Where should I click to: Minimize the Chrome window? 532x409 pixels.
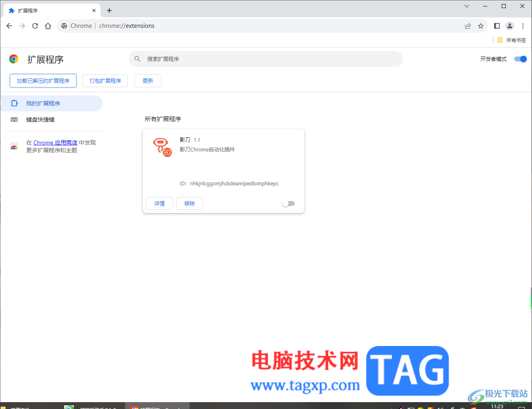point(485,6)
